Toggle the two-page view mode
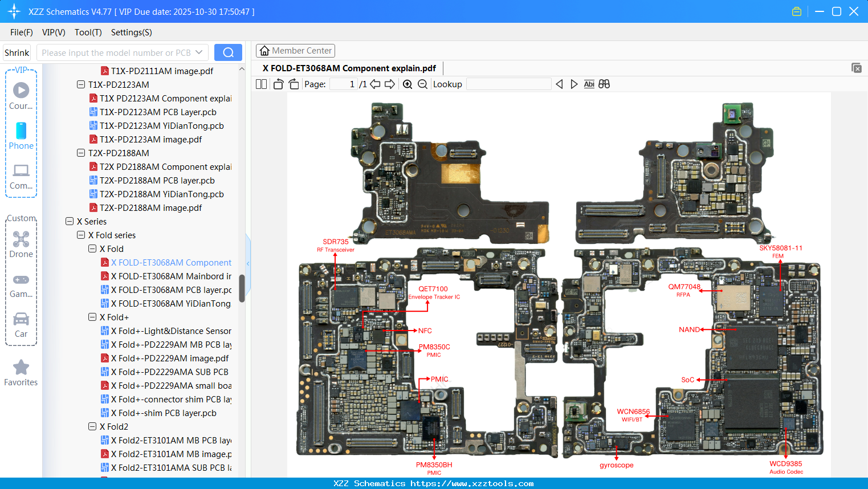 click(x=261, y=84)
